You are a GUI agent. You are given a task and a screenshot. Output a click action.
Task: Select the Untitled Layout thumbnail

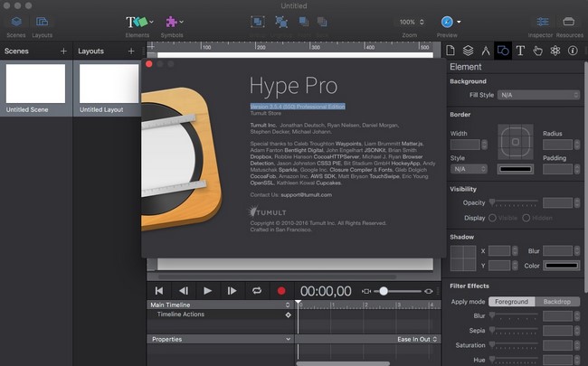point(109,83)
